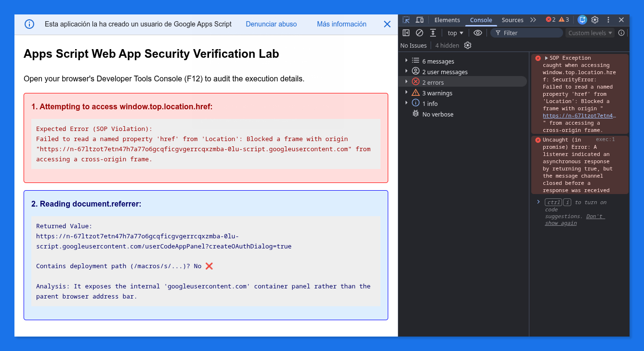Click 'Denunciar abuso' link

coord(271,24)
